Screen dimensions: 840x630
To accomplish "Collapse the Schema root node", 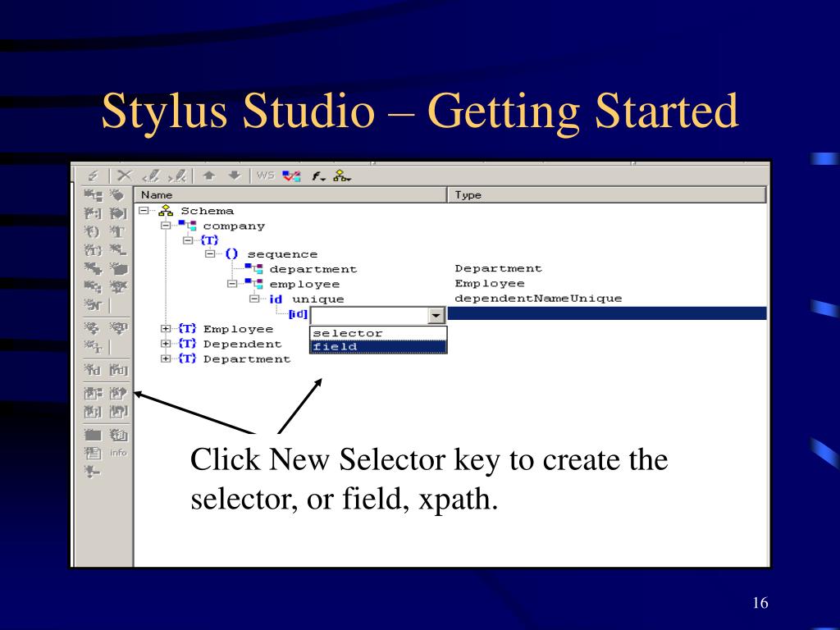I will pos(144,211).
